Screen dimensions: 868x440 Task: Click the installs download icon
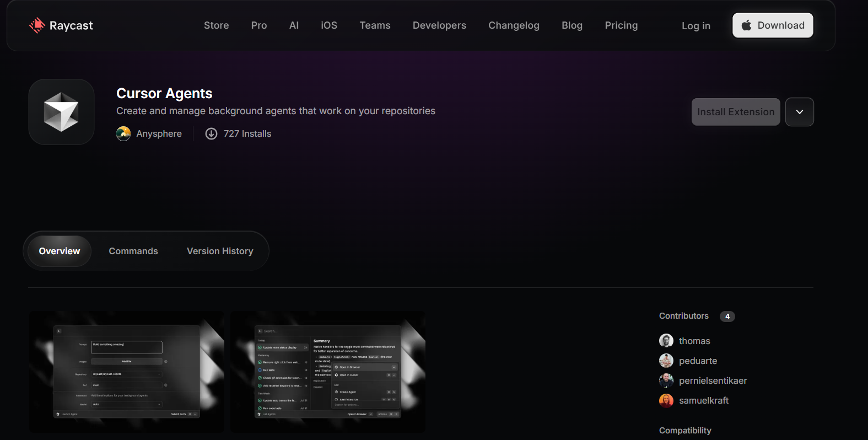[211, 133]
